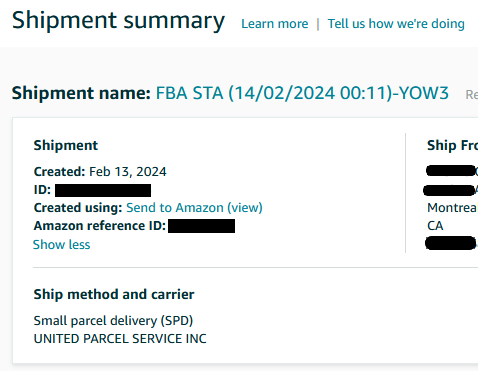Click the redacted Amazon reference ID value

(201, 226)
